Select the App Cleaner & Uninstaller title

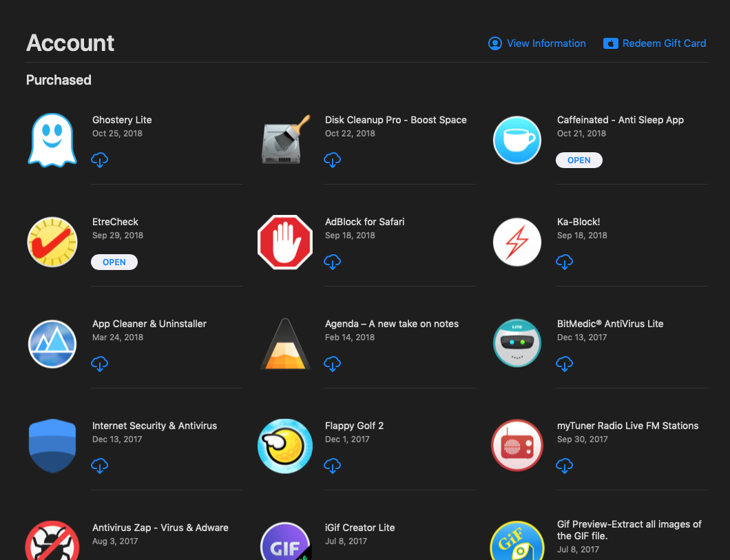coord(149,324)
